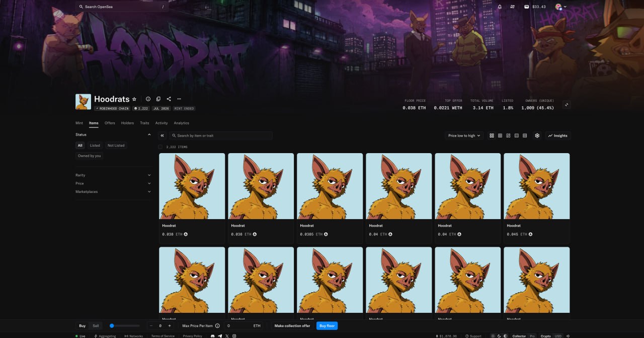Viewport: 644px width, 338px height.
Task: Click Make collection offer
Action: coord(292,326)
